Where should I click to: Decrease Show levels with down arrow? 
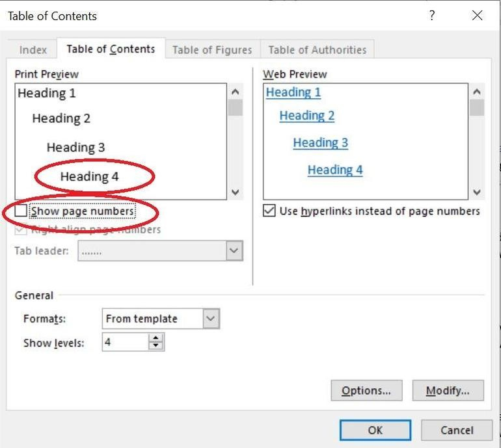[156, 346]
